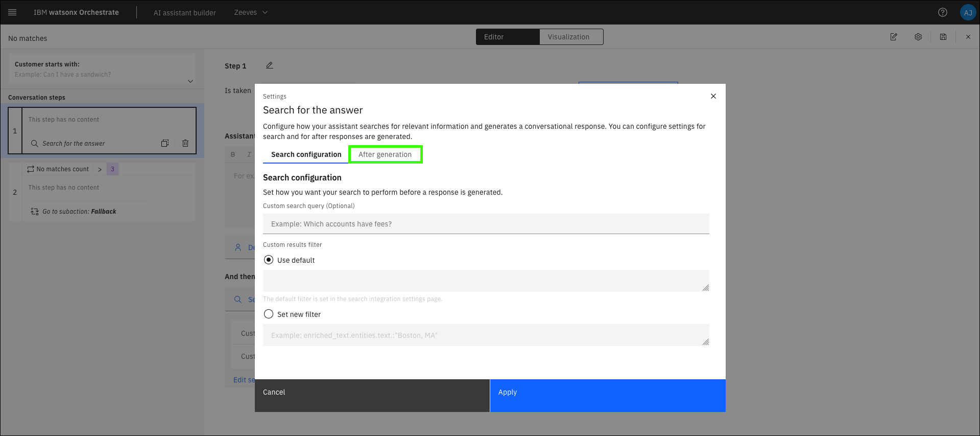Select the Set new filter radio button
Screen dimensions: 980x436
[x=269, y=314]
